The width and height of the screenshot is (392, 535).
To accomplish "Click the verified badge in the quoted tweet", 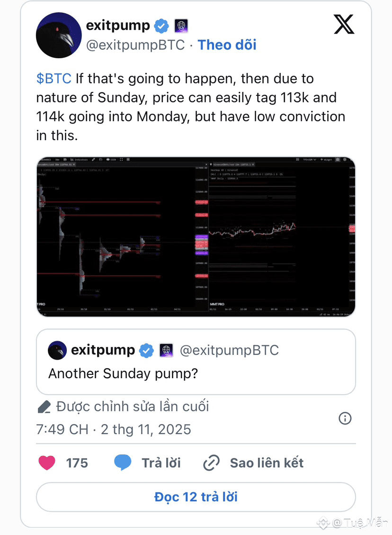I will click(147, 351).
